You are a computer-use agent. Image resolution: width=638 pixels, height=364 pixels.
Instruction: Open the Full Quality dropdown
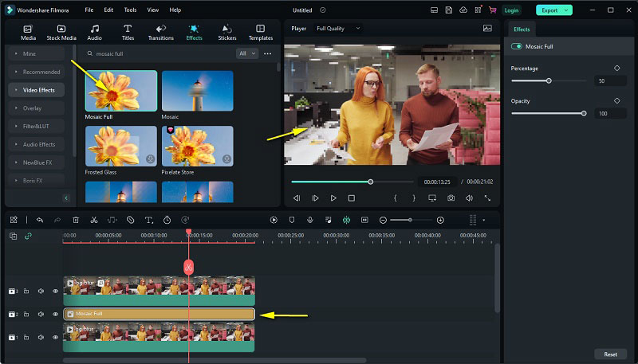coord(338,29)
